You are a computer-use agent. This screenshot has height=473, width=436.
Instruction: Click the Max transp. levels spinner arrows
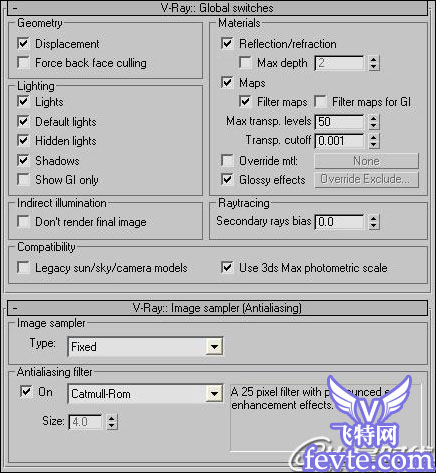pyautogui.click(x=374, y=122)
